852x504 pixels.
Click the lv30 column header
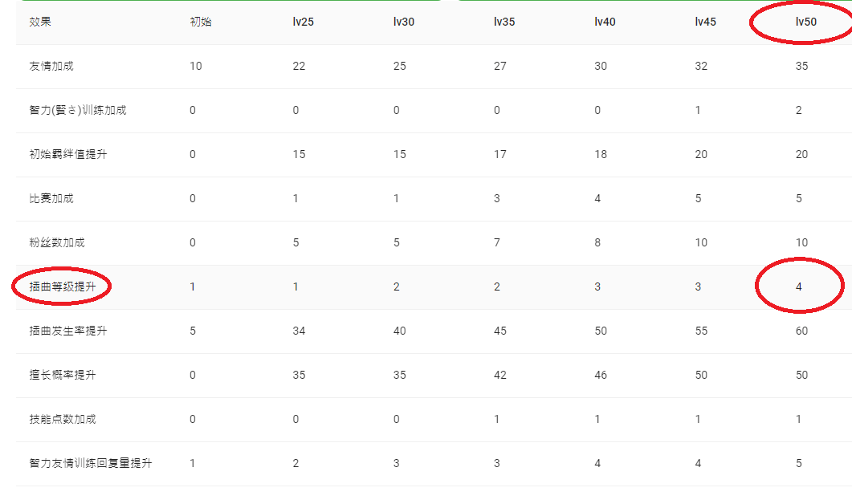(404, 22)
